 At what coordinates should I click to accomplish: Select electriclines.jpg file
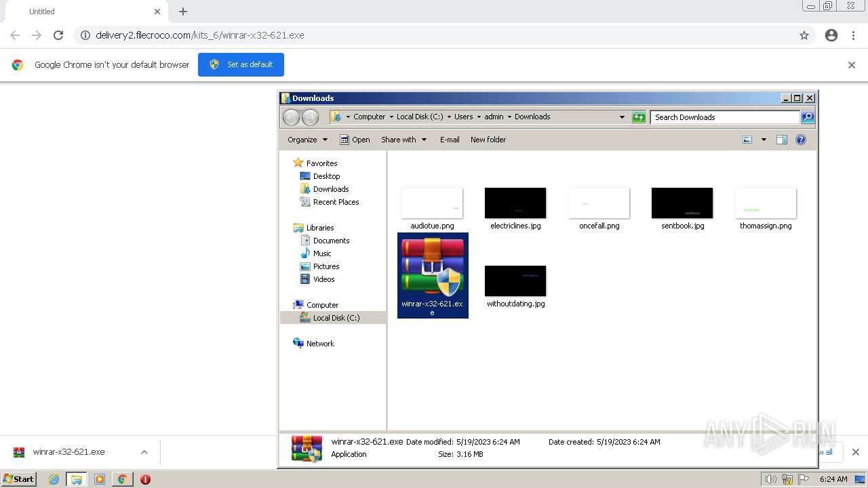515,209
